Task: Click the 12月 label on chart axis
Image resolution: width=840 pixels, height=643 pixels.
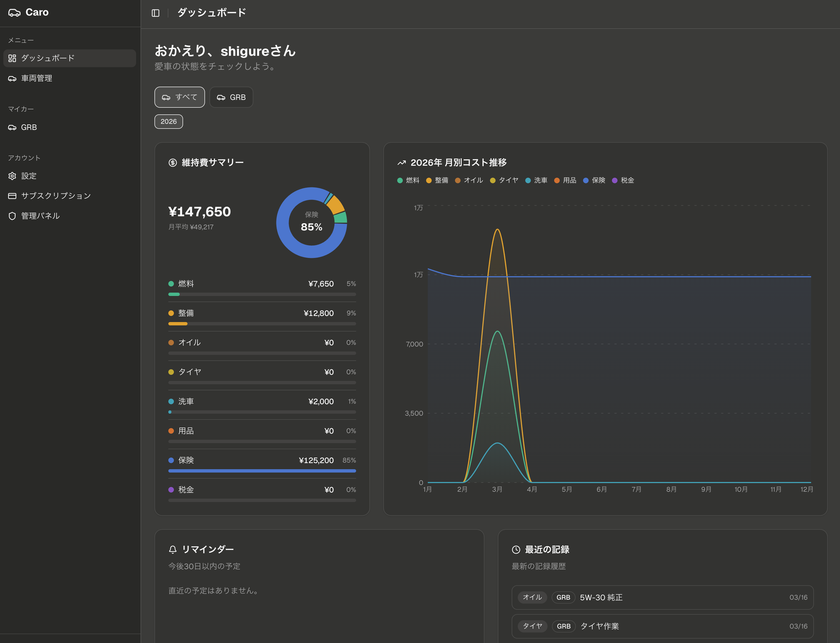Action: (807, 489)
